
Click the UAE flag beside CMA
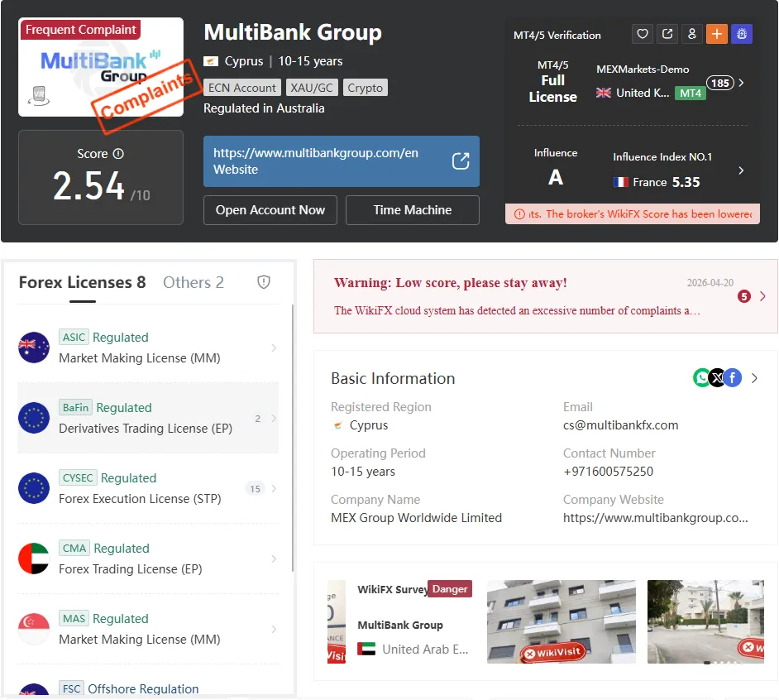(x=34, y=559)
